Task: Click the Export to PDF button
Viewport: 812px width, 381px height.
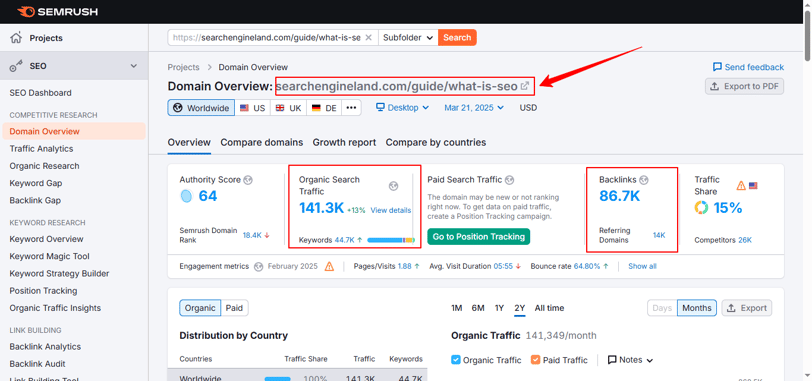Action: (x=744, y=86)
